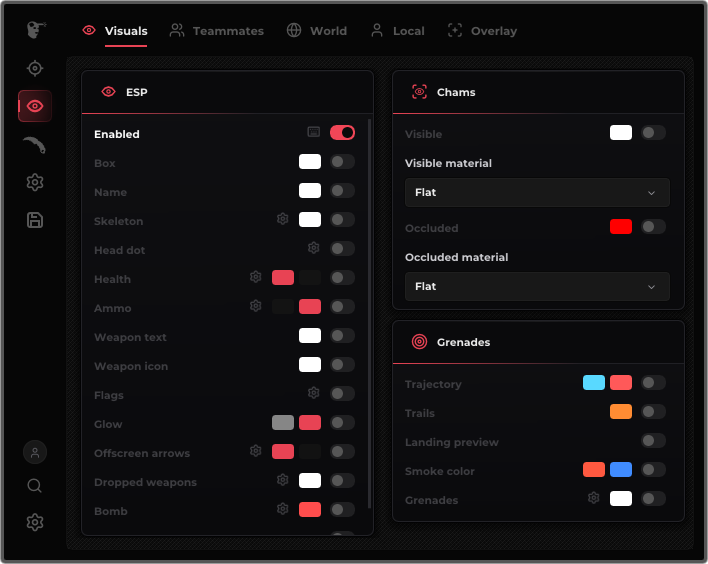Enable Weapon icon toggle

pyautogui.click(x=342, y=364)
